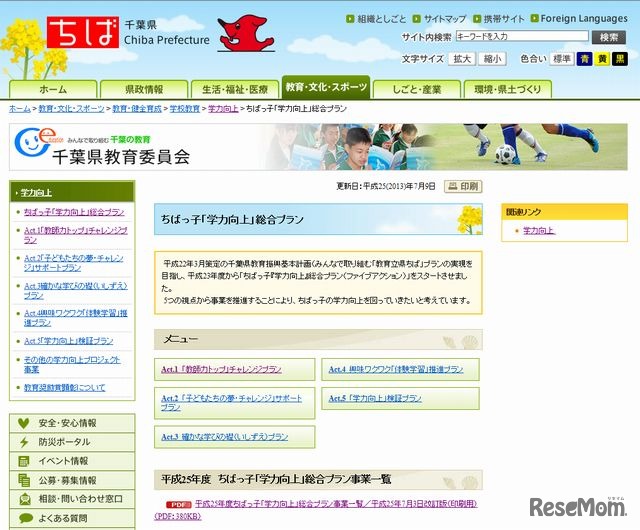The width and height of the screenshot is (640, 530).
Task: Open 相談・問い合わせ窓口 menu item
Action: tap(72, 499)
